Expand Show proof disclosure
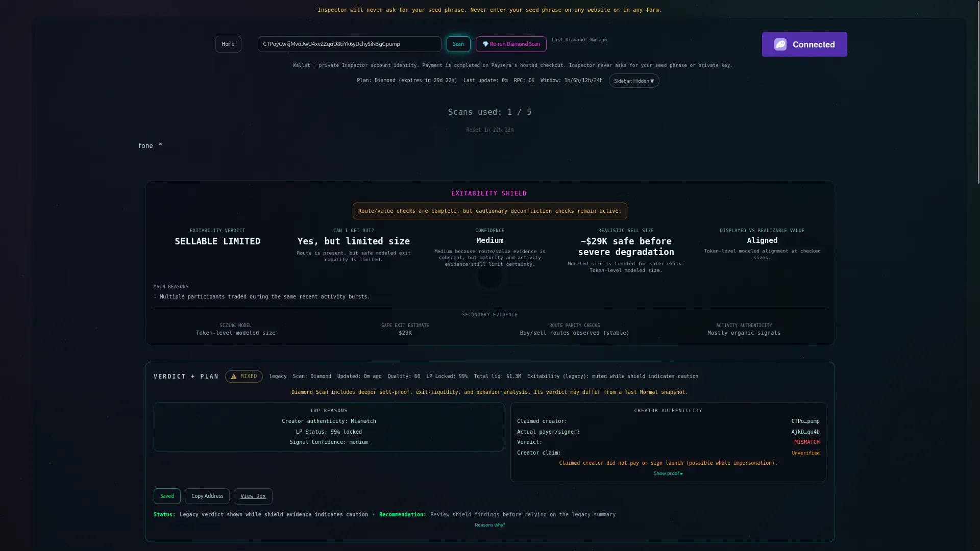This screenshot has height=551, width=980. tap(668, 473)
